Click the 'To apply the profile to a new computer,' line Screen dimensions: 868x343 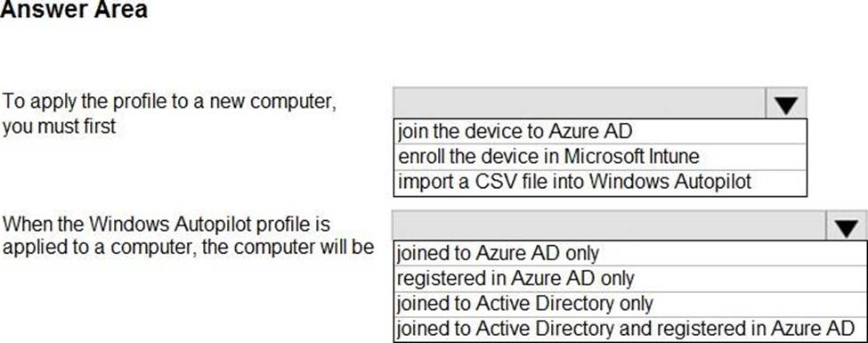(169, 102)
